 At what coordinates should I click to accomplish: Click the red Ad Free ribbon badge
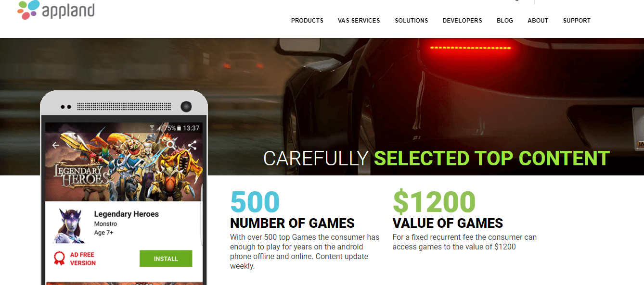pos(59,259)
